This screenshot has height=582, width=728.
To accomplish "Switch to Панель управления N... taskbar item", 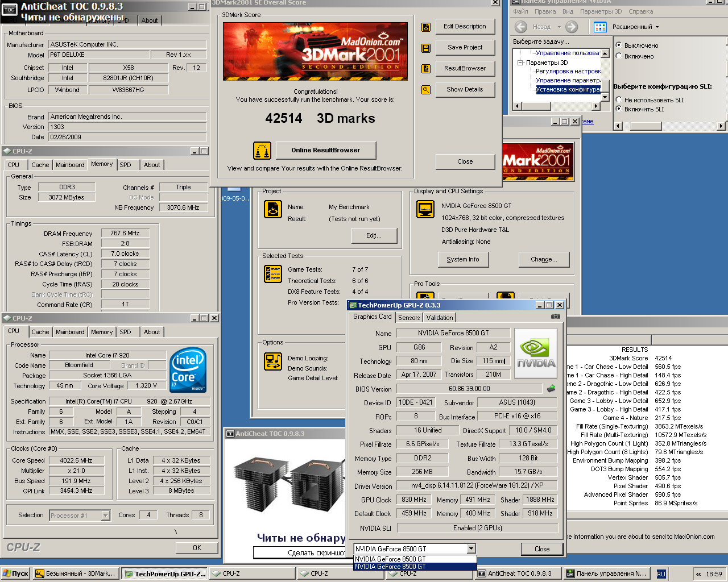I will coord(606,573).
